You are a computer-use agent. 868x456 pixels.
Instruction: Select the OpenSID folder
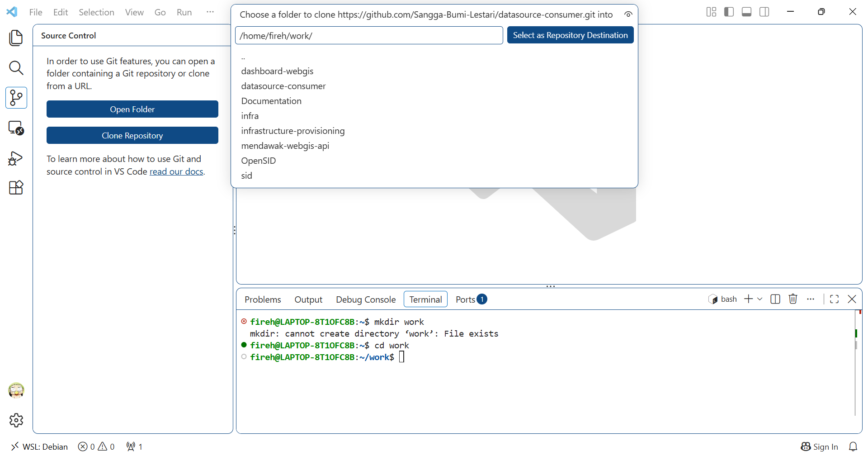click(x=434, y=161)
